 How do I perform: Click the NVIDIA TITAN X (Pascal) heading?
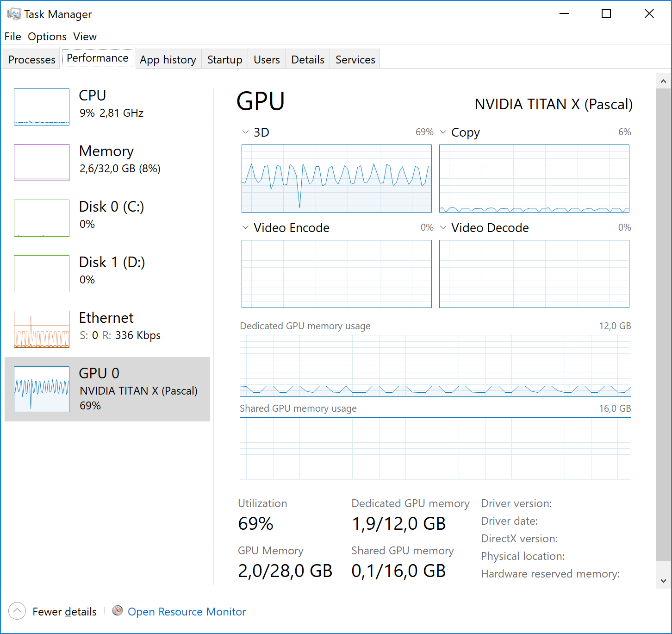[x=554, y=104]
